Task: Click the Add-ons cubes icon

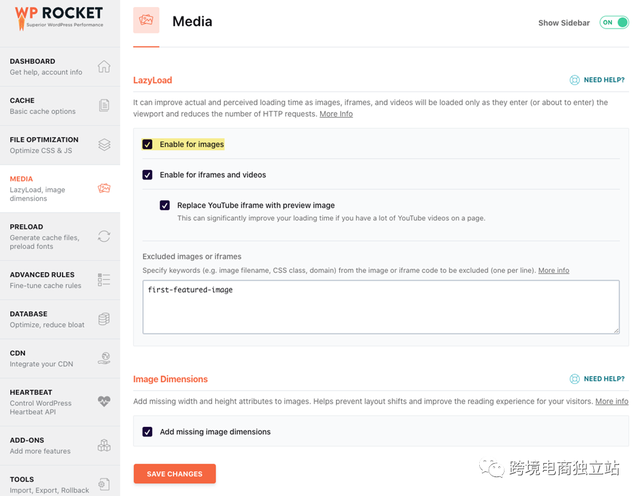Action: click(x=104, y=445)
